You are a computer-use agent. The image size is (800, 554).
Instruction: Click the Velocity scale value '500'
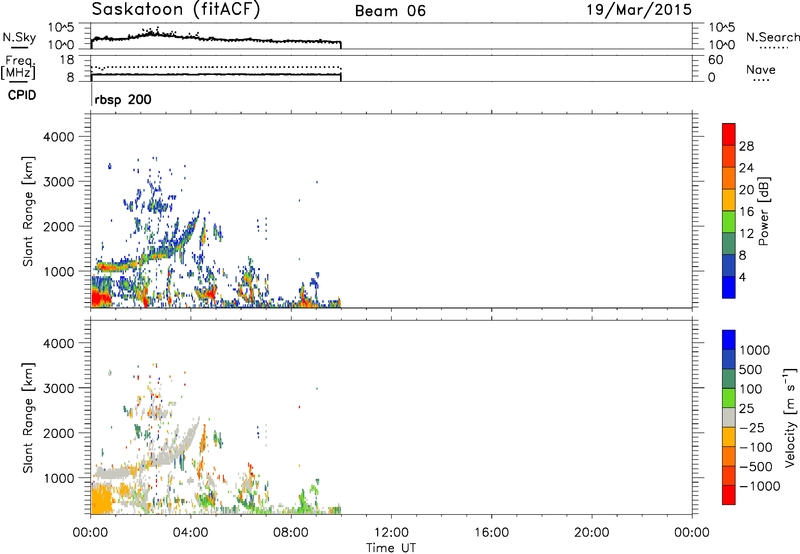coord(751,370)
